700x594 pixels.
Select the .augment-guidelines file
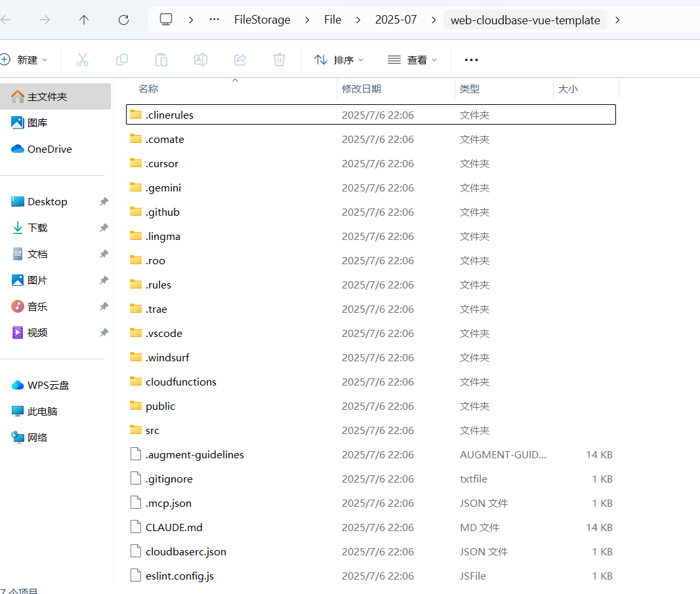[371, 454]
